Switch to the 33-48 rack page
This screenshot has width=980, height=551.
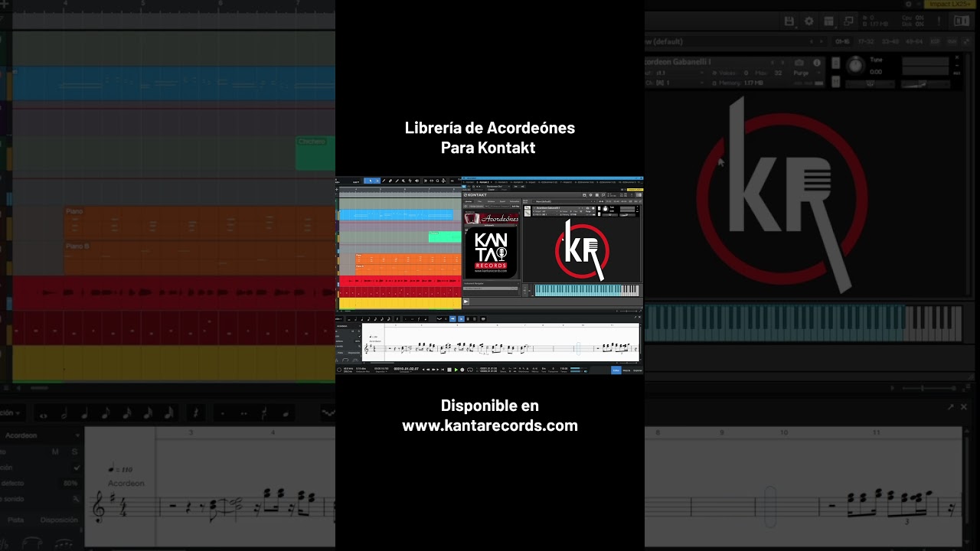click(x=891, y=41)
